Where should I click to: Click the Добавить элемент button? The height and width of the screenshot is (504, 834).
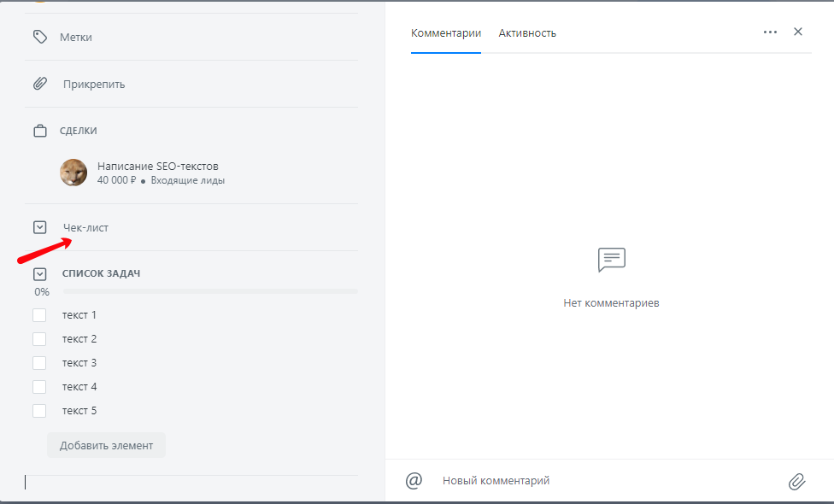pyautogui.click(x=106, y=446)
